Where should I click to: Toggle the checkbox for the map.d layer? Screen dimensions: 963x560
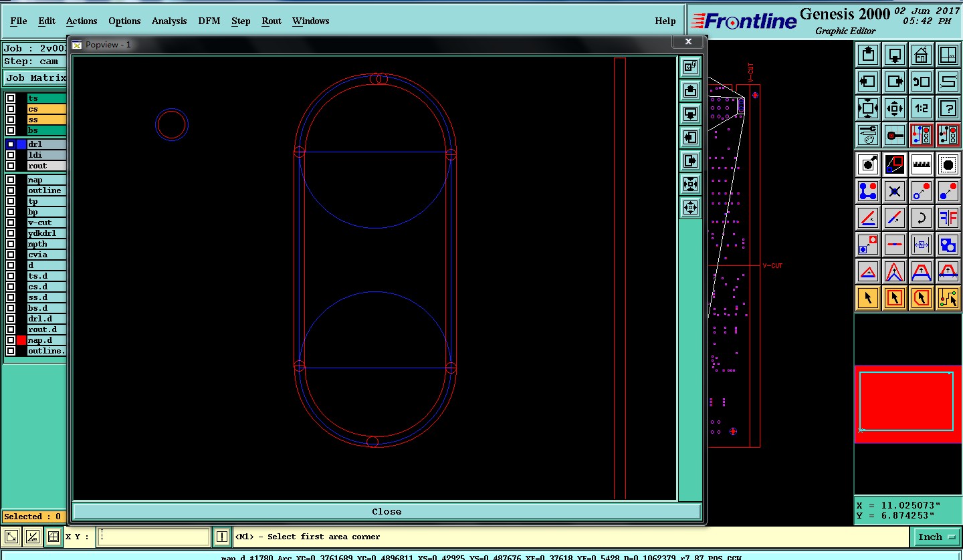11,340
